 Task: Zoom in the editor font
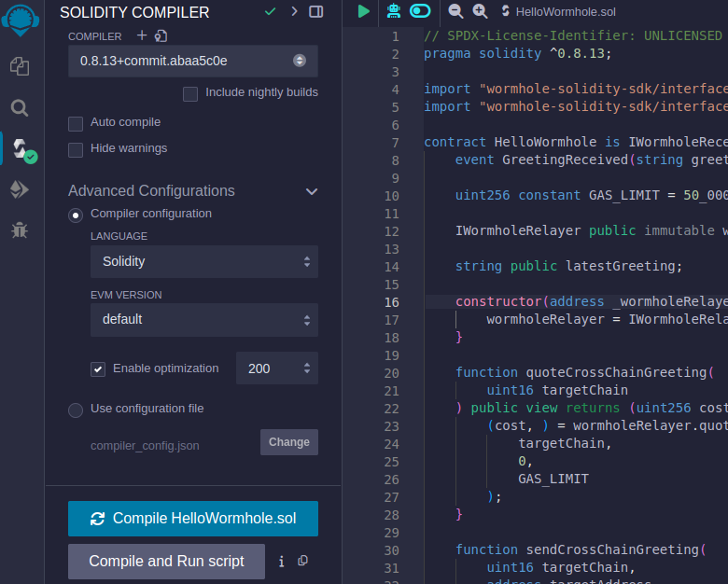(480, 11)
